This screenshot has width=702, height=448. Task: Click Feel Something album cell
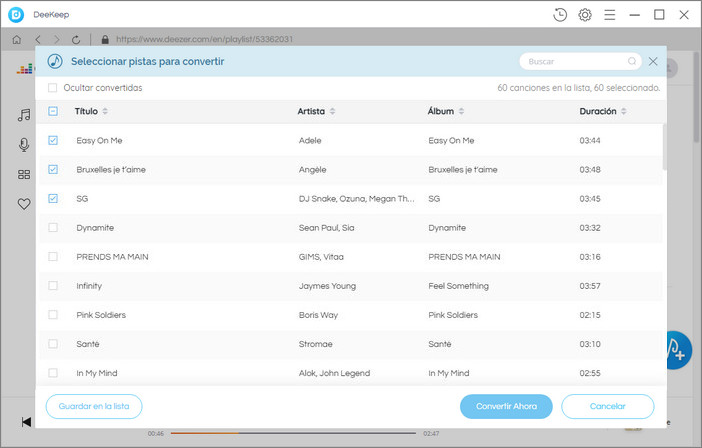click(x=458, y=286)
